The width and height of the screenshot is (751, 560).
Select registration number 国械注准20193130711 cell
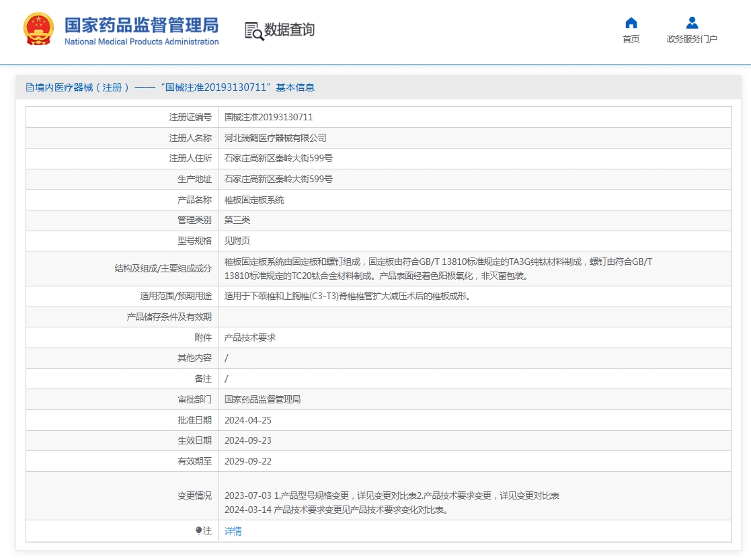click(268, 117)
